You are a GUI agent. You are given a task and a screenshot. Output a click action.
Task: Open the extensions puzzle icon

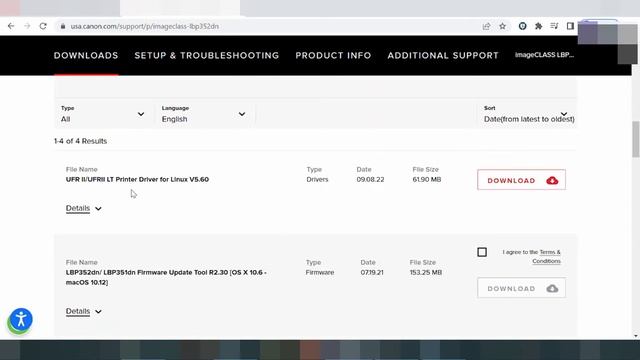click(538, 26)
